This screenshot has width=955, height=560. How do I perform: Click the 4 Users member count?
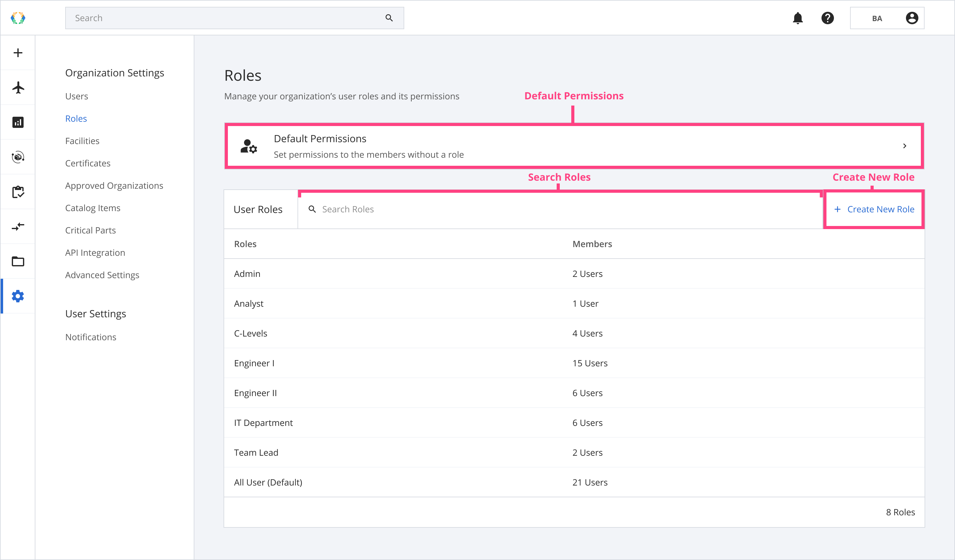click(x=587, y=333)
